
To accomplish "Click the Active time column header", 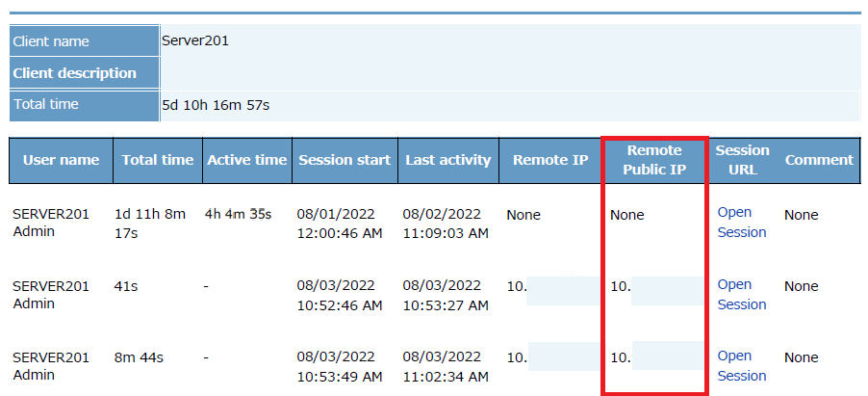I will [247, 160].
